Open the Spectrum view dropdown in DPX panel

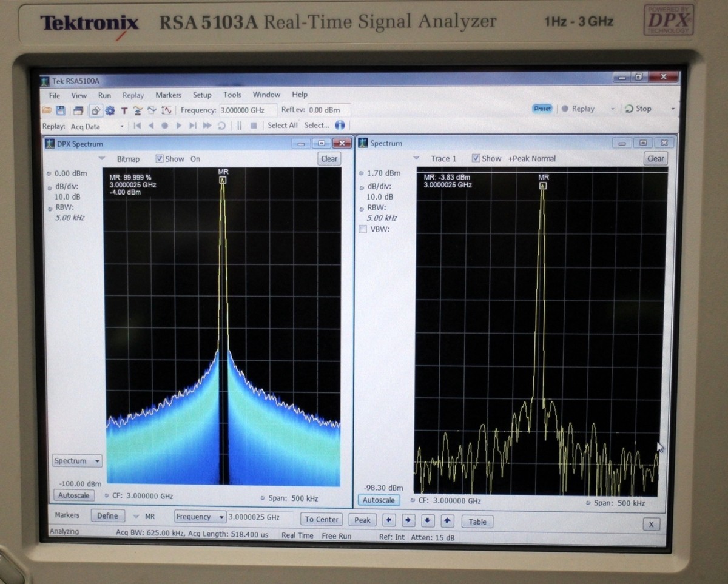(x=77, y=461)
